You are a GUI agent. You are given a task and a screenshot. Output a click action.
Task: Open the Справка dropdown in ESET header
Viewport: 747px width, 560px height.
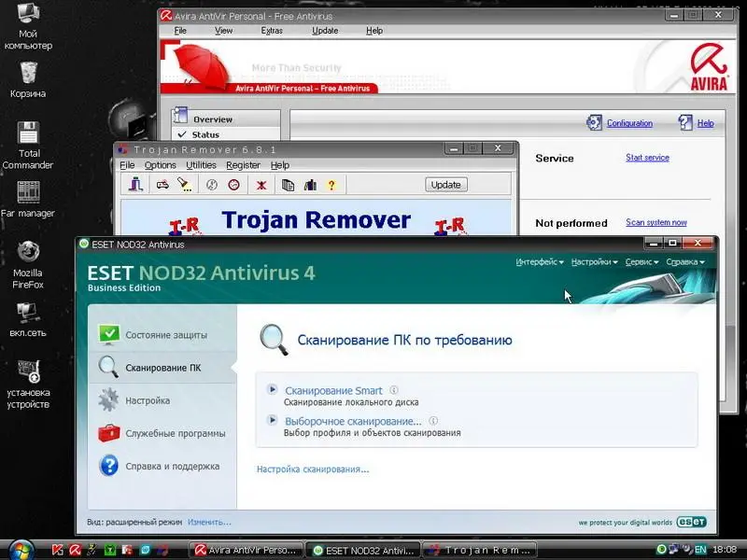pos(685,262)
